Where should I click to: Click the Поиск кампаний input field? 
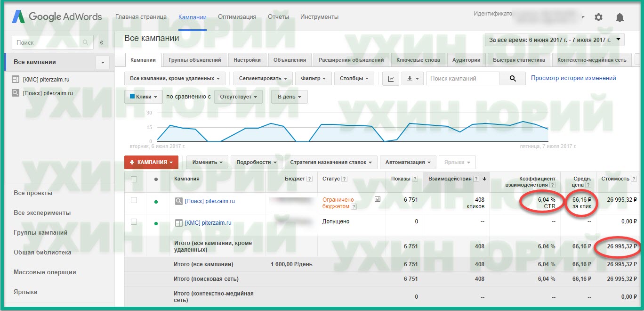pos(463,78)
